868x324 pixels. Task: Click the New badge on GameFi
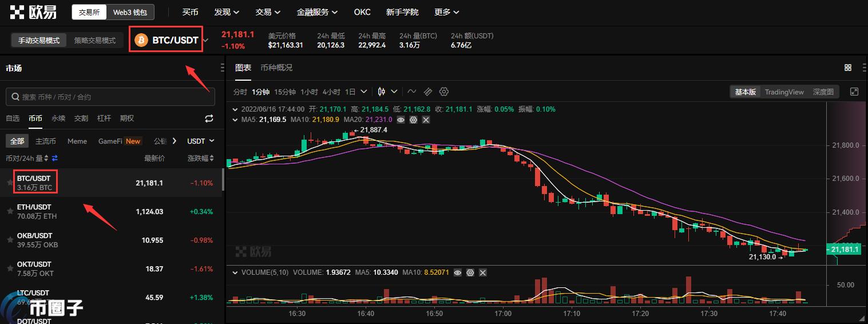pos(133,141)
